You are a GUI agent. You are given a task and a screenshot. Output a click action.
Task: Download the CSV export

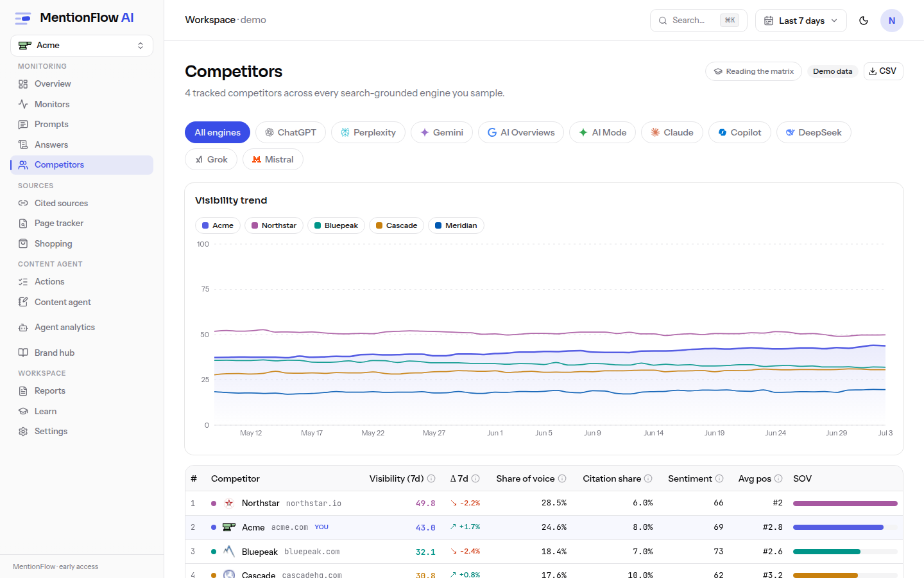tap(883, 71)
